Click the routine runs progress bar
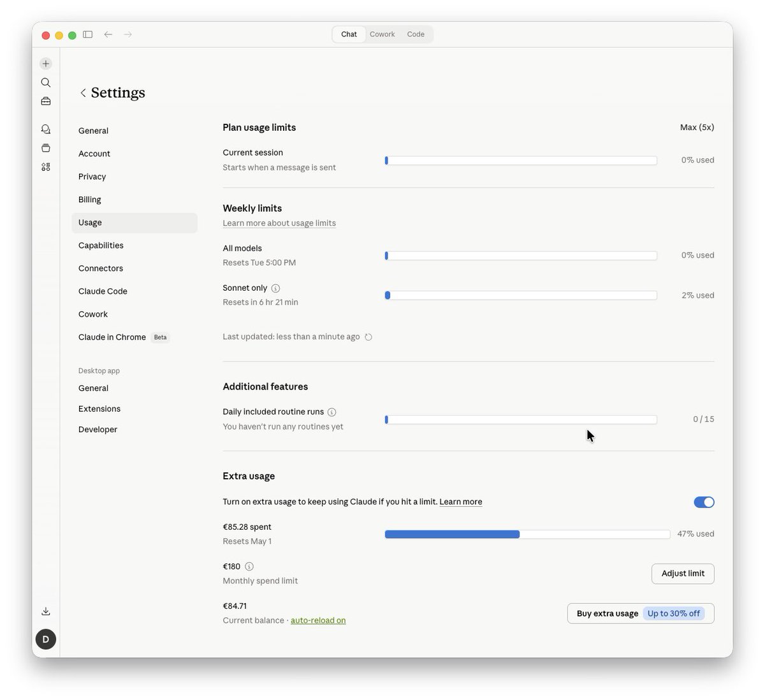 (x=521, y=419)
